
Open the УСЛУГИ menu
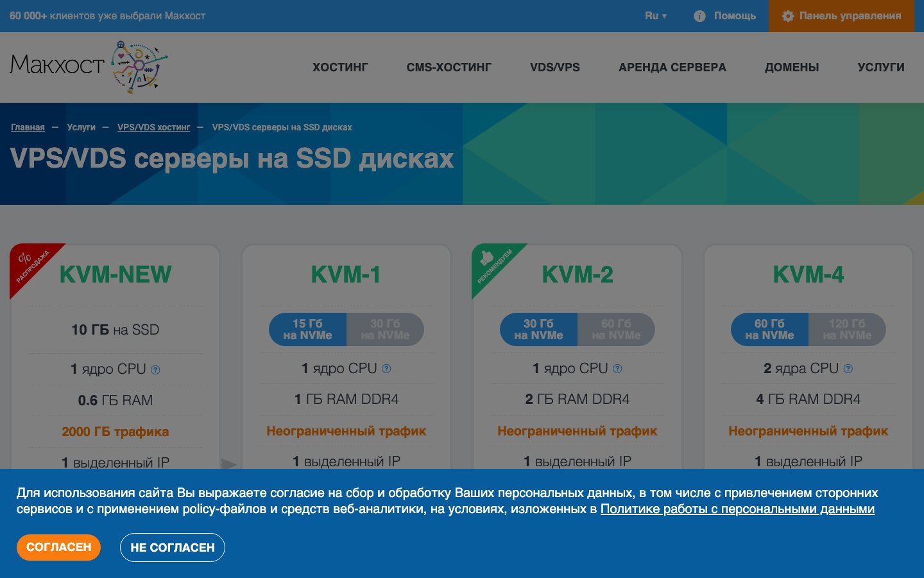point(881,67)
